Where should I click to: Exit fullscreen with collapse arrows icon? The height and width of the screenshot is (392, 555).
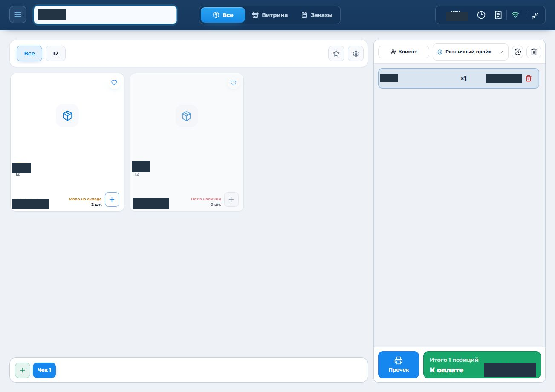535,15
